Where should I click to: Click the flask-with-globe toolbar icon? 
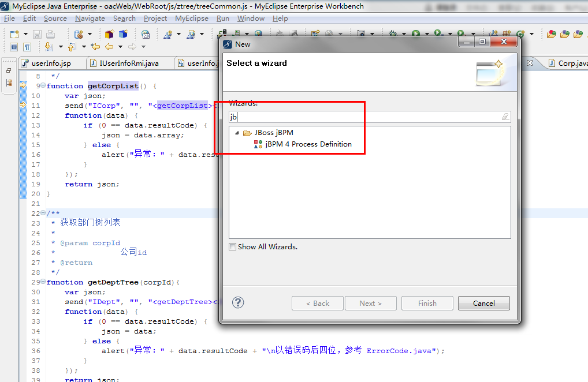(191, 35)
